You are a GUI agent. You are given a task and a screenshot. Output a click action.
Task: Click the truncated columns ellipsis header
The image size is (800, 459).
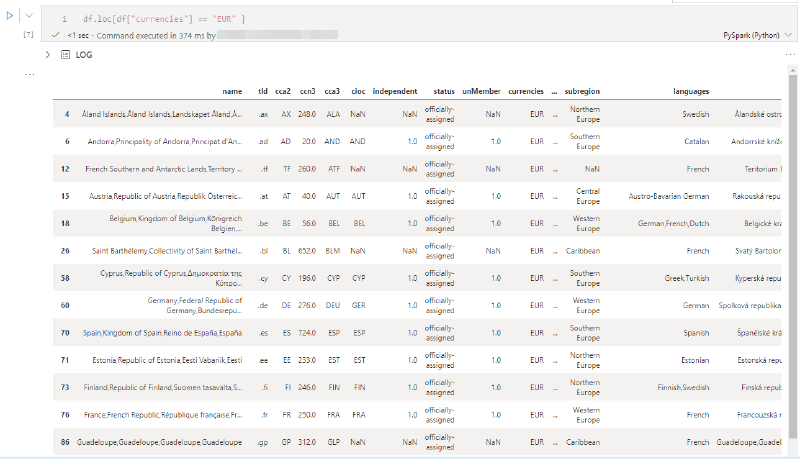pyautogui.click(x=554, y=91)
